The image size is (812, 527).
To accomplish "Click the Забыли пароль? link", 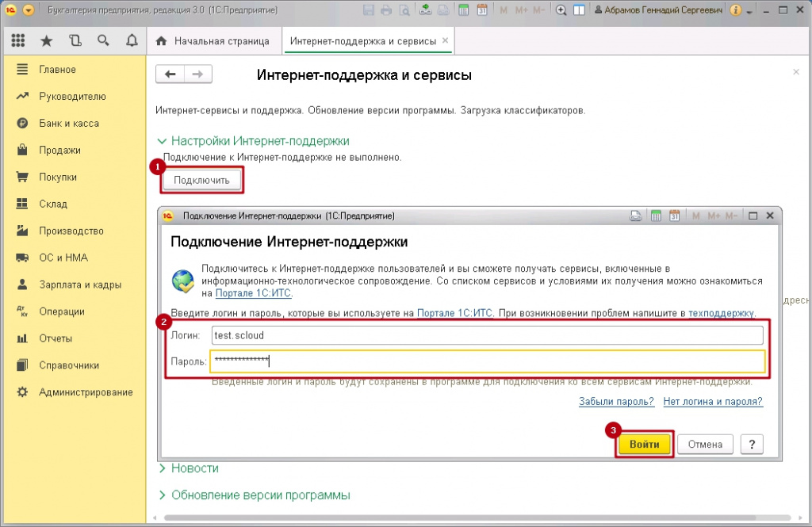I will (616, 401).
